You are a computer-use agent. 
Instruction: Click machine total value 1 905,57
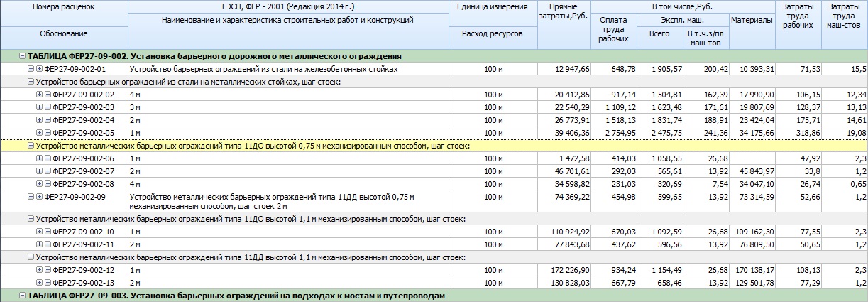click(x=667, y=69)
